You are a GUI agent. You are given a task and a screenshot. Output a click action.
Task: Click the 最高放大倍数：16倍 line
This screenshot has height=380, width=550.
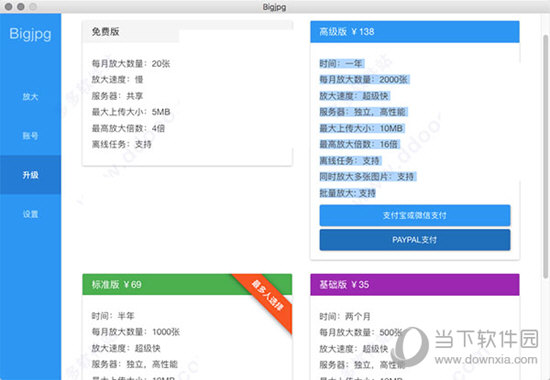[x=359, y=144]
